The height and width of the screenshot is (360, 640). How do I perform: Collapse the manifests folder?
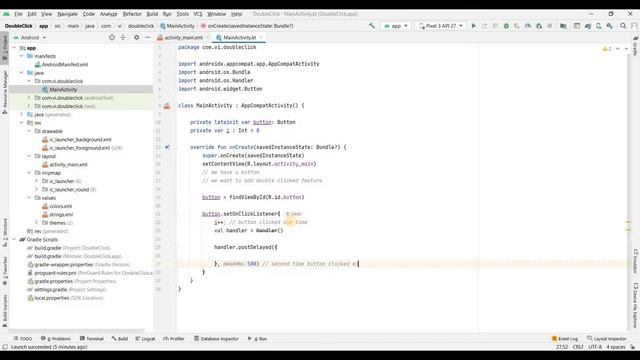pyautogui.click(x=22, y=56)
